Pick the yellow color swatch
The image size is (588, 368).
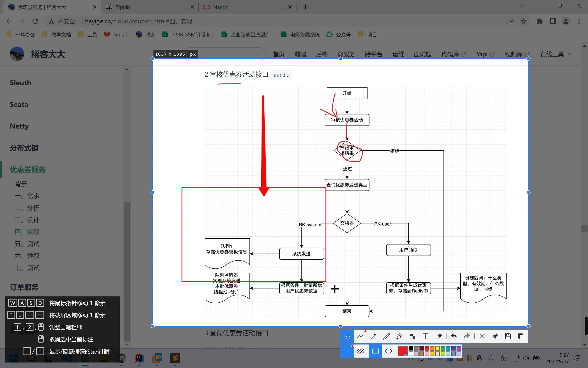pos(437,349)
